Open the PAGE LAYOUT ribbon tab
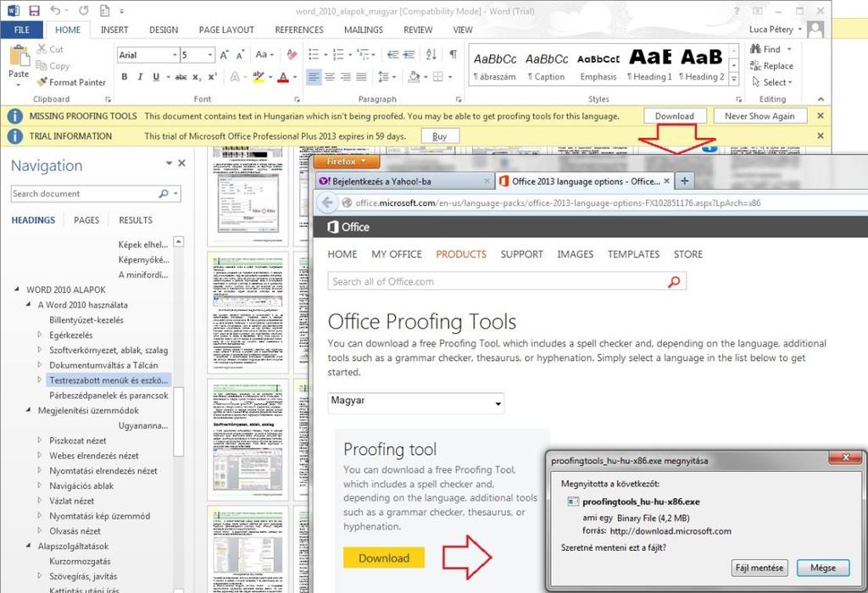 (x=226, y=30)
